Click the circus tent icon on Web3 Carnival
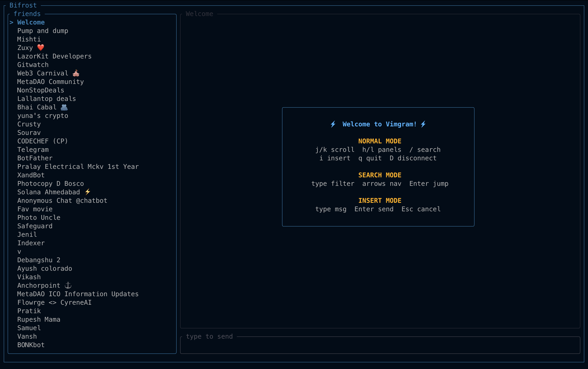Image resolution: width=588 pixels, height=369 pixels. click(76, 73)
